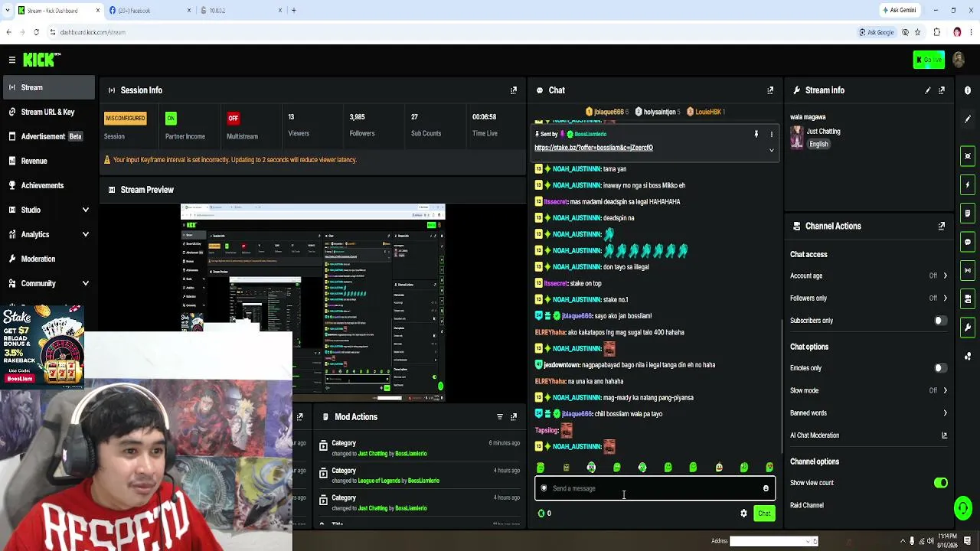Open the browser extensions puzzle icon
Viewport: 980px width, 551px height.
tap(937, 32)
